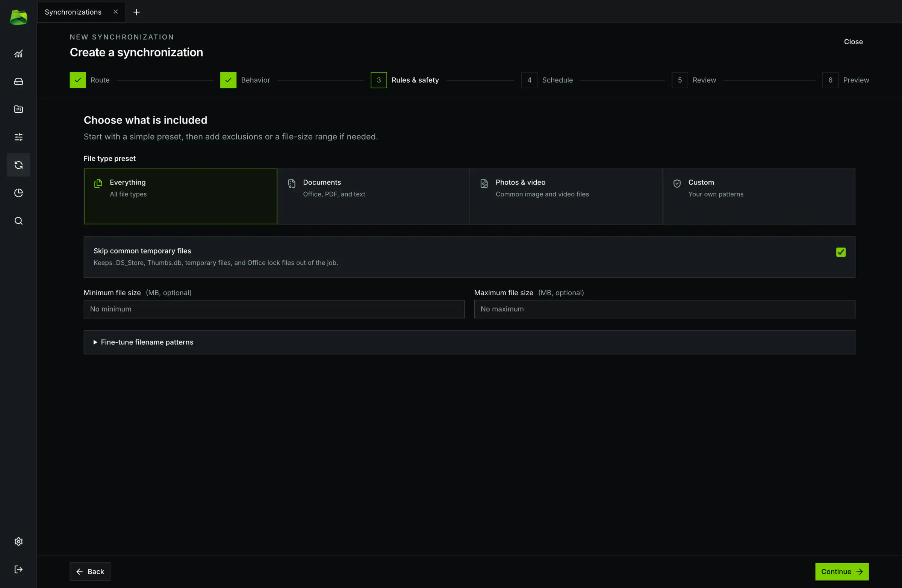Open the search icon in sidebar
Viewport: 902px width, 588px height.
click(18, 221)
